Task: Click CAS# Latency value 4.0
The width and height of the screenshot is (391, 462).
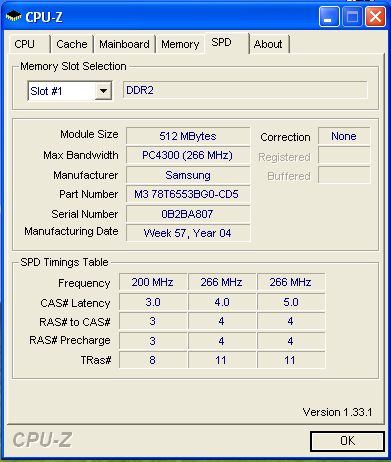Action: tap(222, 302)
